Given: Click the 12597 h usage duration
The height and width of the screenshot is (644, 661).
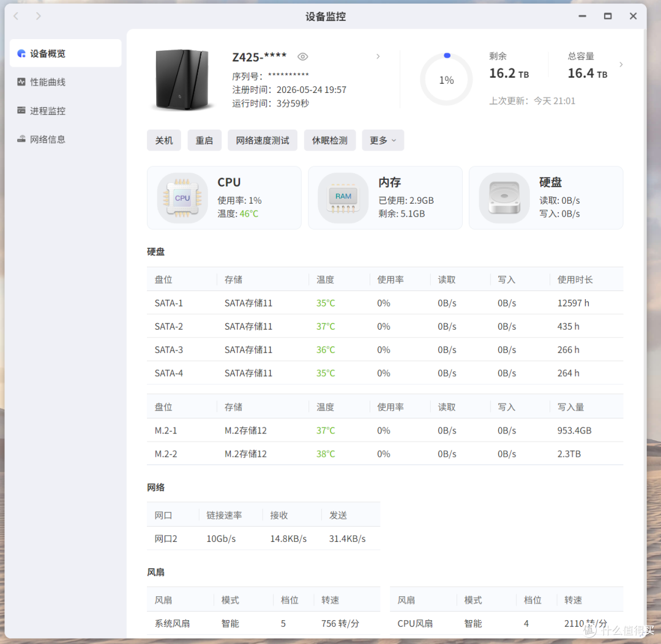Looking at the screenshot, I should [x=573, y=303].
